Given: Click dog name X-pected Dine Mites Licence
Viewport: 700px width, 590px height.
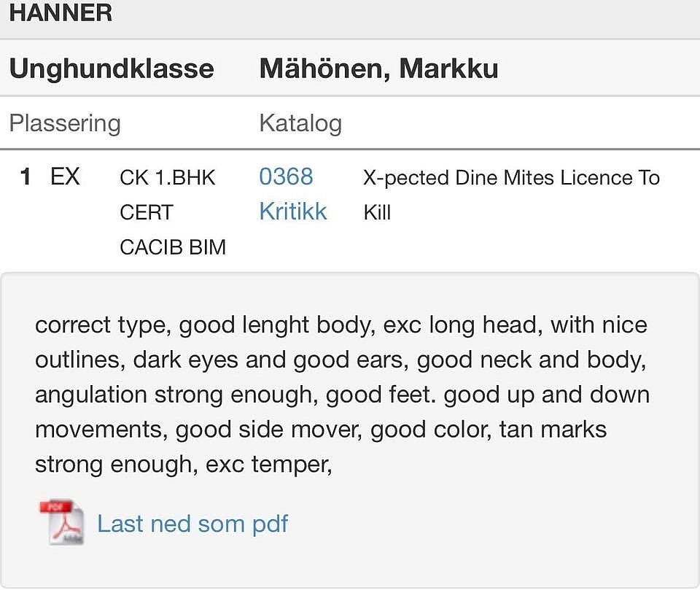Looking at the screenshot, I should [511, 178].
